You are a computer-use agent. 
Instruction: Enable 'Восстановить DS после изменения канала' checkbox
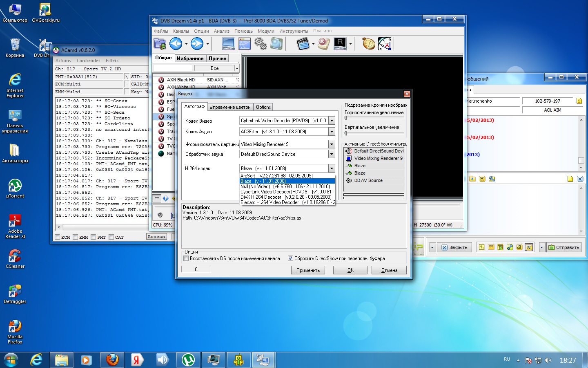coord(186,258)
